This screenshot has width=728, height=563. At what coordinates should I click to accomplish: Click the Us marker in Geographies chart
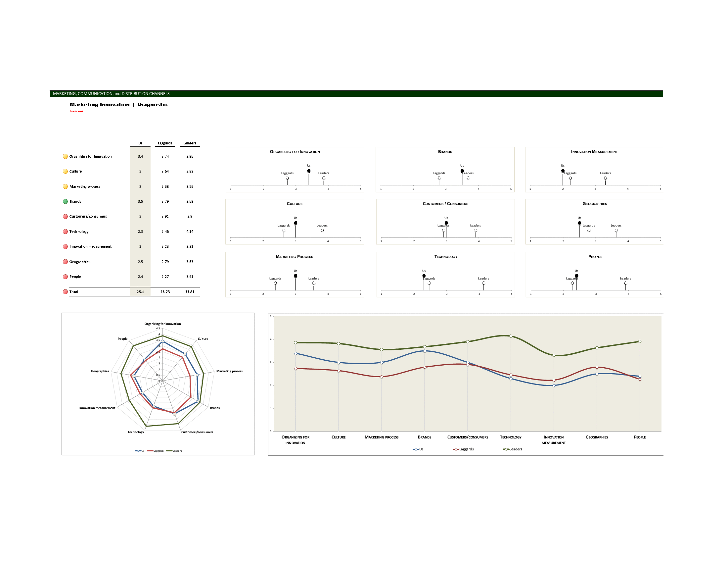pyautogui.click(x=579, y=223)
